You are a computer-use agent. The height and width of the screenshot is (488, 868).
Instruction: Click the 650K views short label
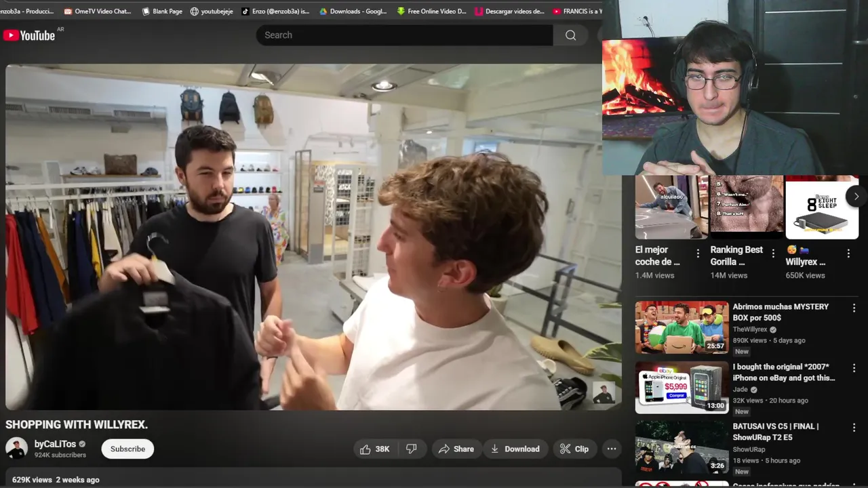(806, 275)
